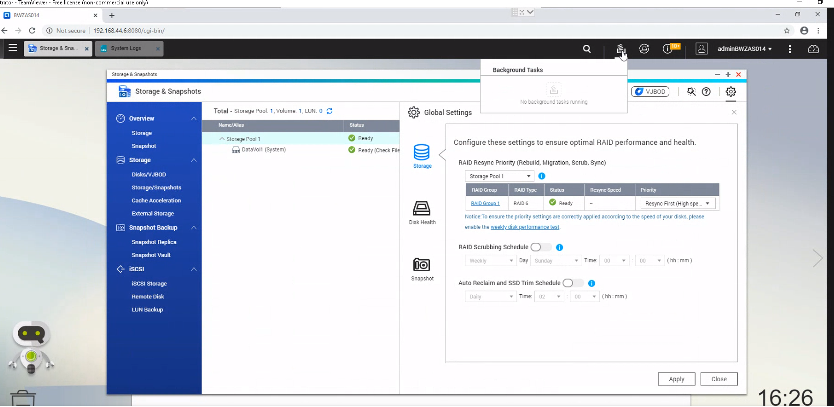Image resolution: width=834 pixels, height=407 pixels.
Task: Open Storage/Snapshots in sidebar
Action: (156, 188)
